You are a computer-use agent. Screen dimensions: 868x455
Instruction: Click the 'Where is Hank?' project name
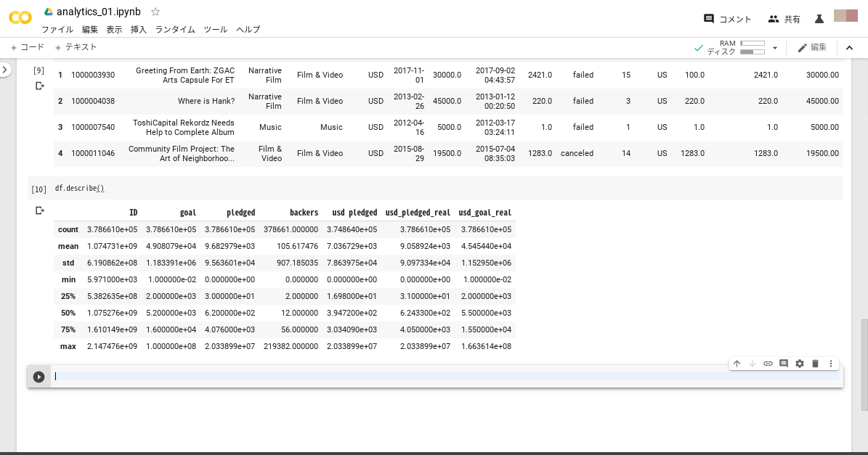pyautogui.click(x=206, y=101)
